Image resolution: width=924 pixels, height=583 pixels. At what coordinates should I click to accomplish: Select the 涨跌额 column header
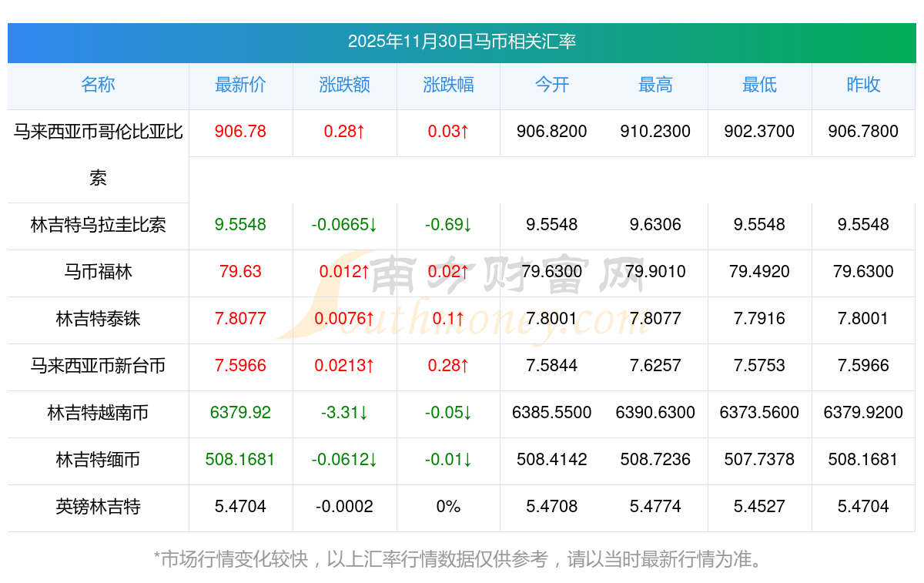point(344,85)
